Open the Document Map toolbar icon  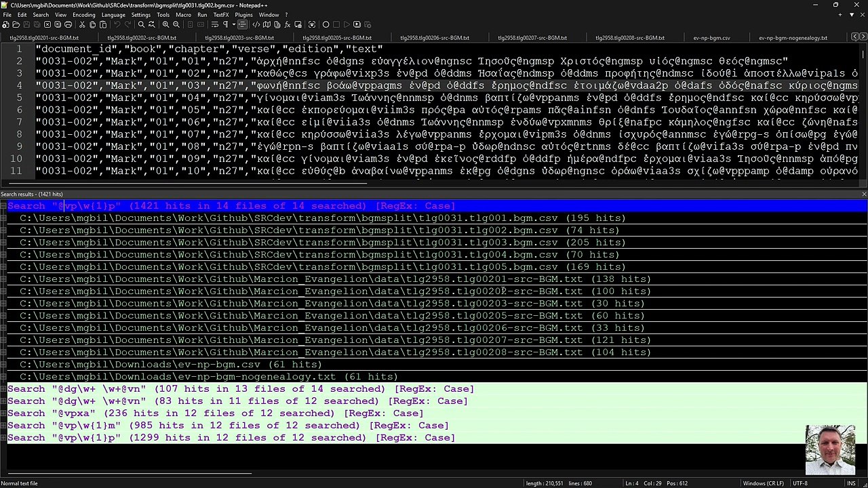[267, 24]
